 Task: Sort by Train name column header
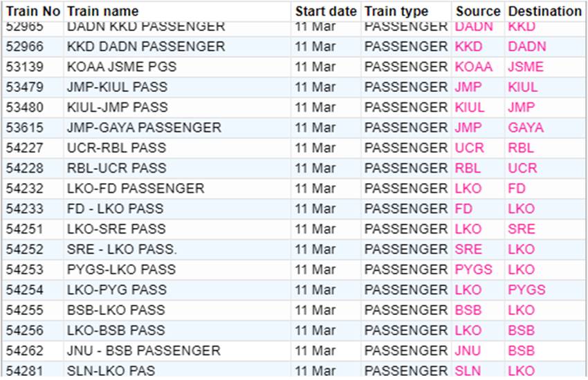pyautogui.click(x=103, y=11)
